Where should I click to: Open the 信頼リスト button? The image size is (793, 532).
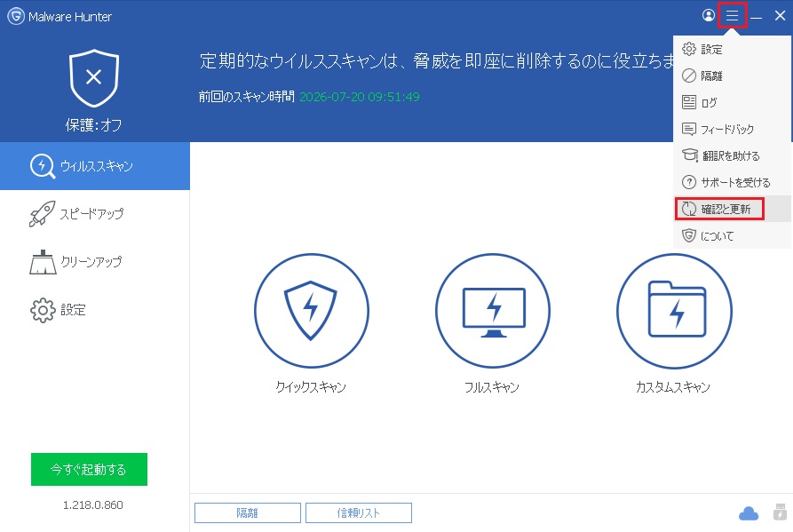(359, 512)
